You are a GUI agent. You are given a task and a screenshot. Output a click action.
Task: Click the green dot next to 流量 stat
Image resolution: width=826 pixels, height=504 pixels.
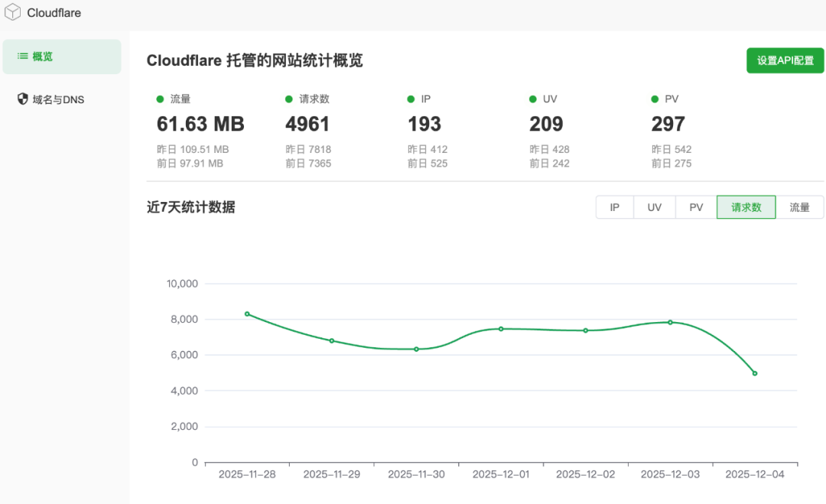(x=160, y=99)
